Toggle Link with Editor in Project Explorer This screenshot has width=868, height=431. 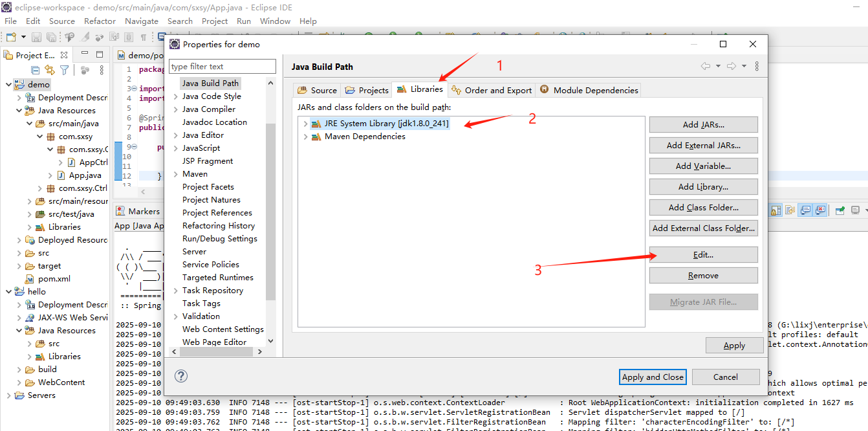pyautogui.click(x=49, y=70)
